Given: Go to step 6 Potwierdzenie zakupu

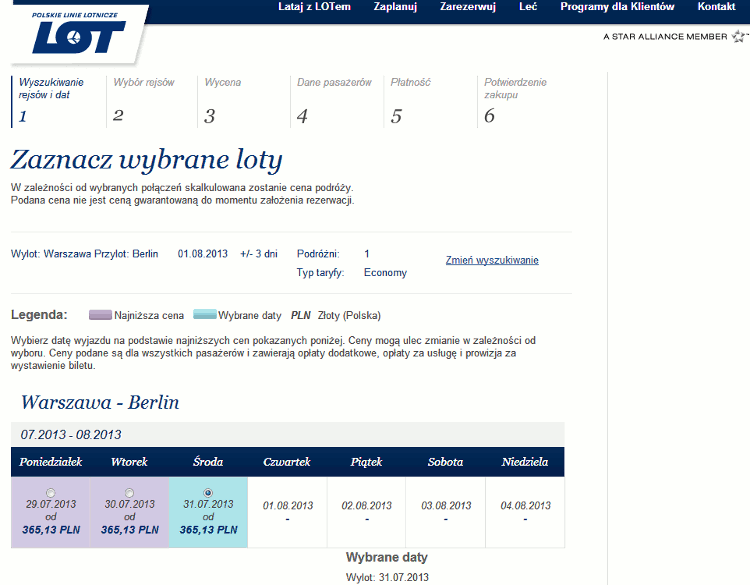Looking at the screenshot, I should (515, 101).
